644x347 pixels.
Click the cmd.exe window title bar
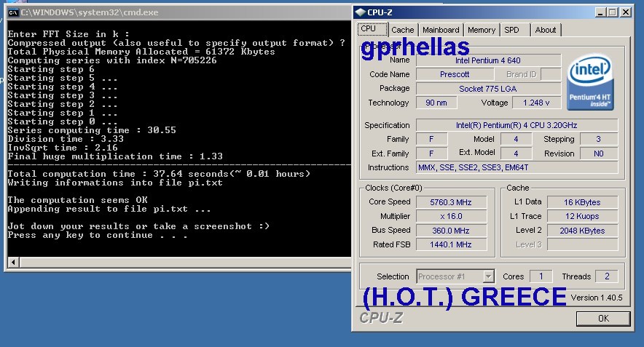pos(178,12)
